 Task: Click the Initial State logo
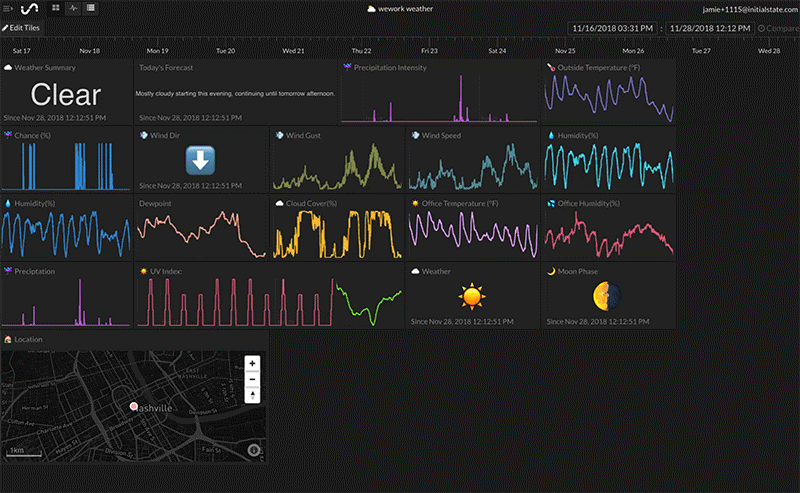(x=31, y=8)
